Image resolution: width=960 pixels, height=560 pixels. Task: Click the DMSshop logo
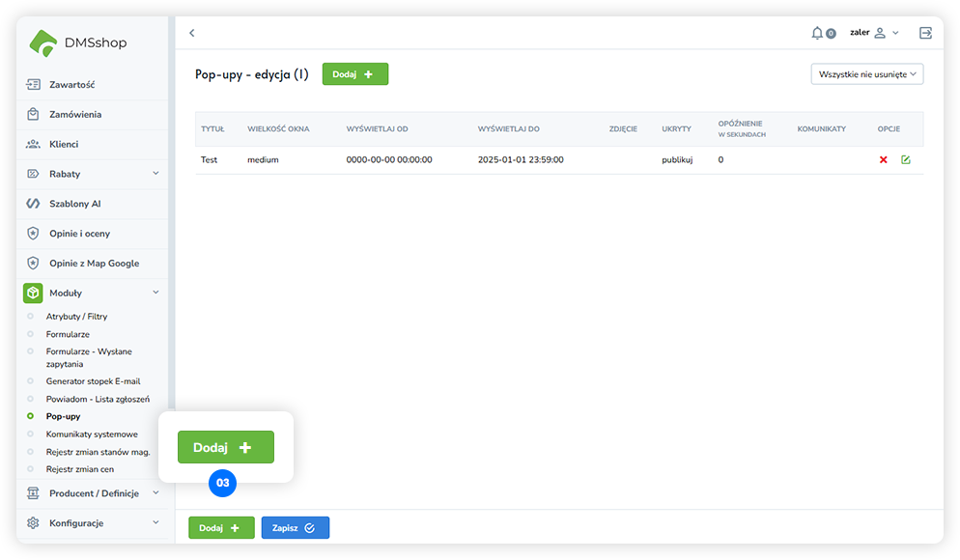click(78, 42)
